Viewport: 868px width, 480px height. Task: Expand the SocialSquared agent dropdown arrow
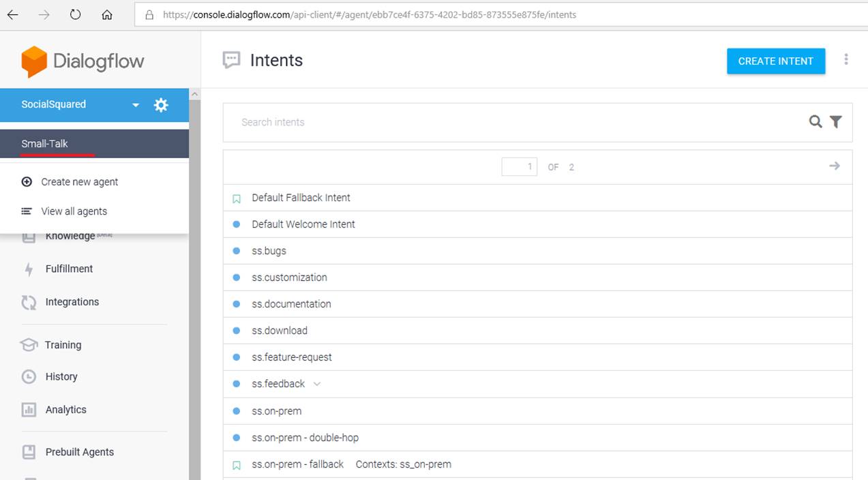(136, 105)
